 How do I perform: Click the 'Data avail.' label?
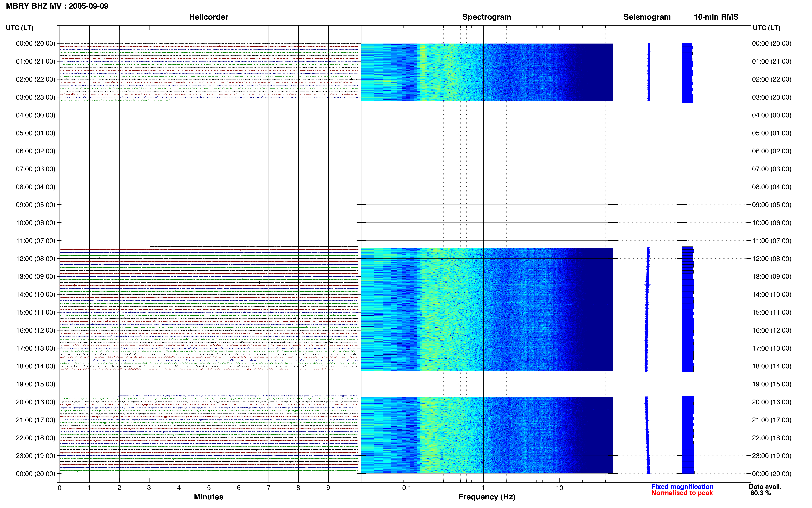765,487
